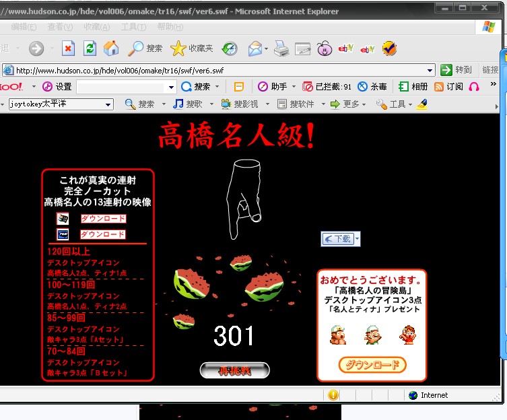Screen dimensions: 507x420
Task: Open the Mail envelope icon
Action: pos(255,48)
